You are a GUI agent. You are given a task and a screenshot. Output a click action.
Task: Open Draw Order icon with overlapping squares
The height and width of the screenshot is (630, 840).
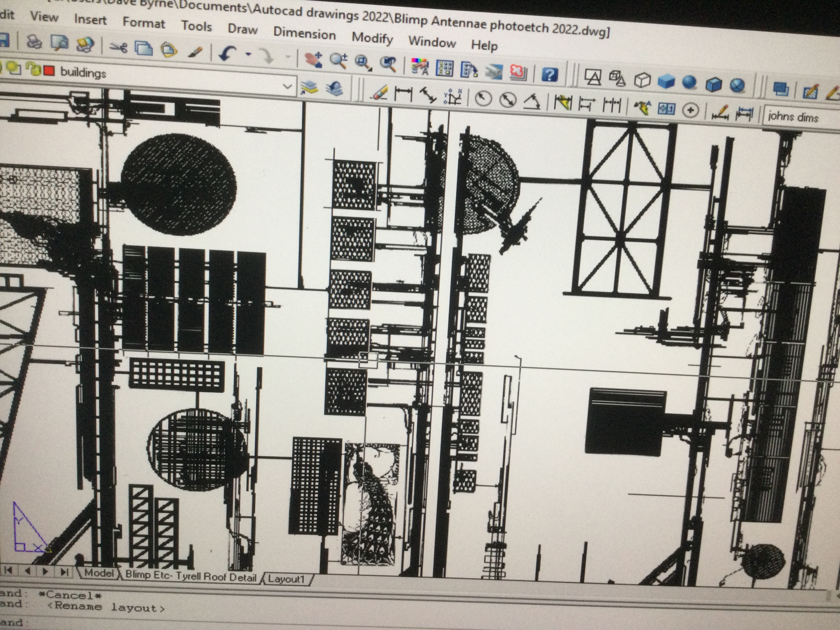pyautogui.click(x=781, y=89)
